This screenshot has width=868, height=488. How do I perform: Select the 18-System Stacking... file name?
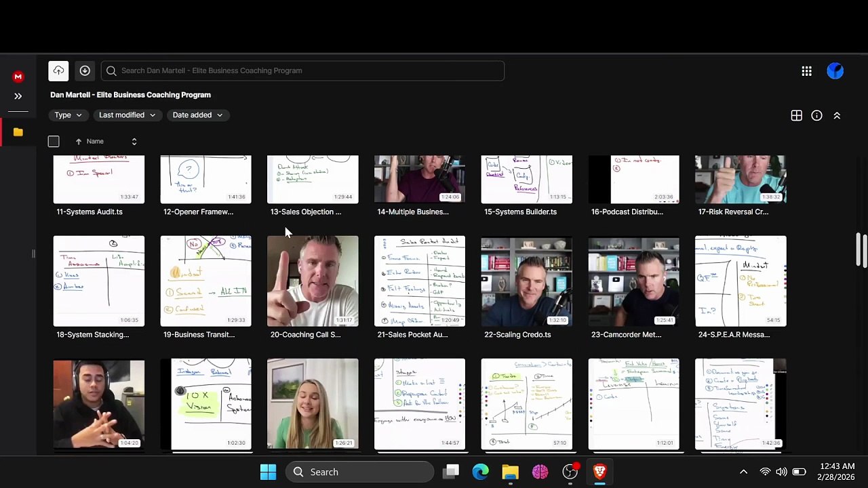click(92, 334)
